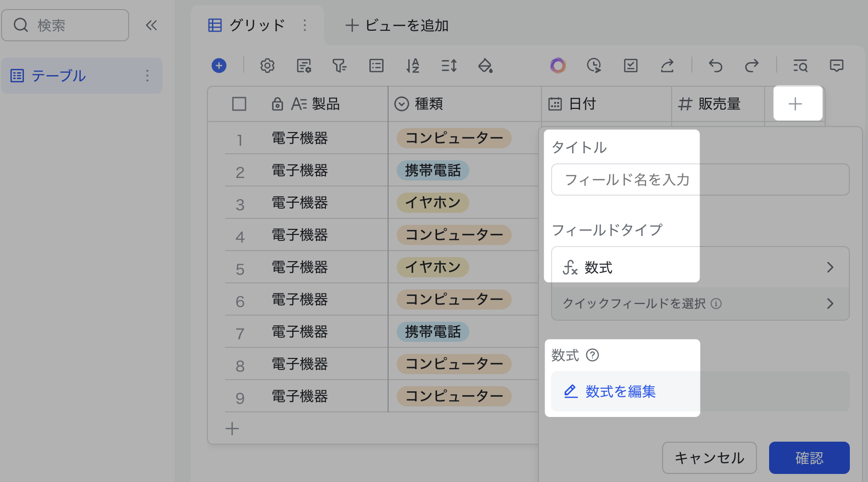Redo the last action

coord(752,66)
